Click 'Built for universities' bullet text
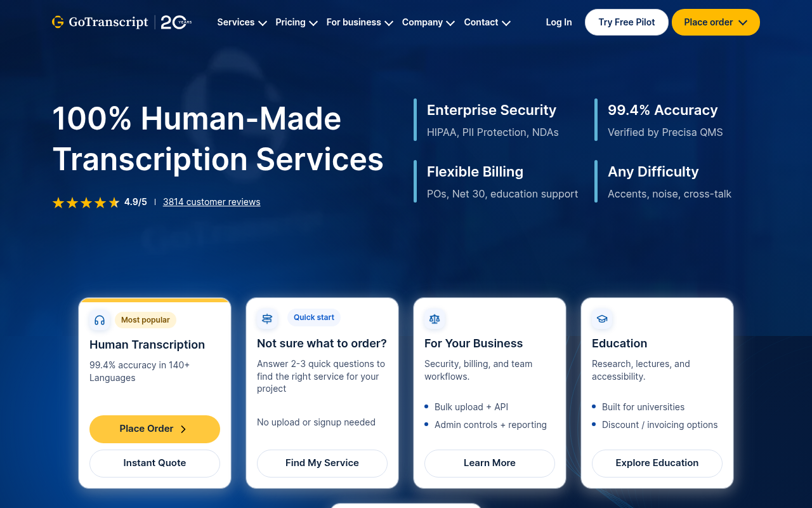812x508 pixels. (x=643, y=407)
